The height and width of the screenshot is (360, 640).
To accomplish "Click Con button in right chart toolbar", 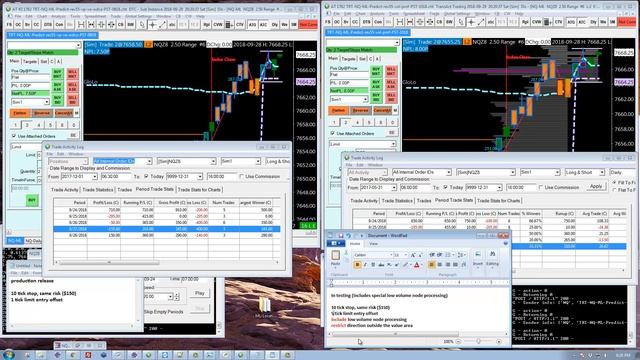I will pyautogui.click(x=378, y=22).
